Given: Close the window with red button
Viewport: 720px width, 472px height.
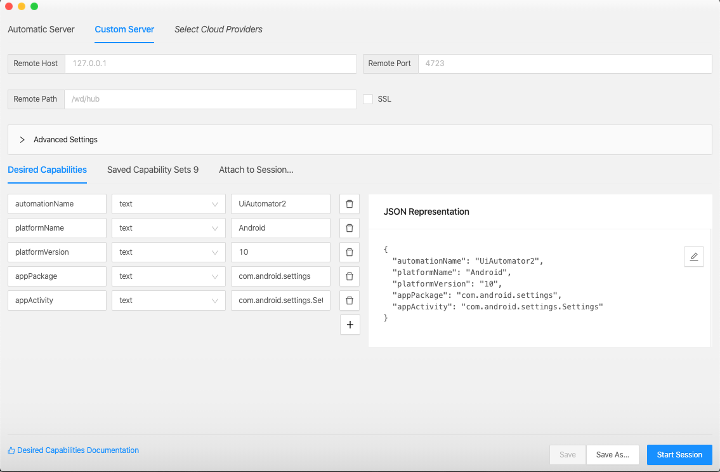Looking at the screenshot, I should (x=9, y=6).
